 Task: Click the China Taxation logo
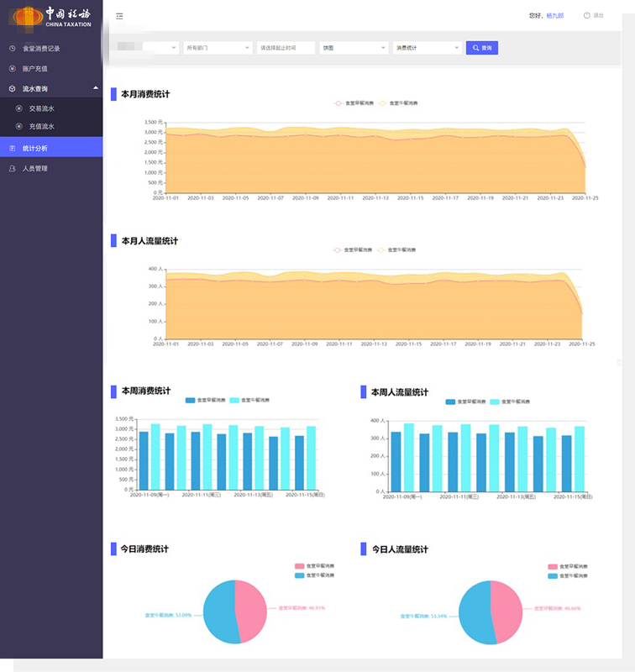[x=50, y=15]
